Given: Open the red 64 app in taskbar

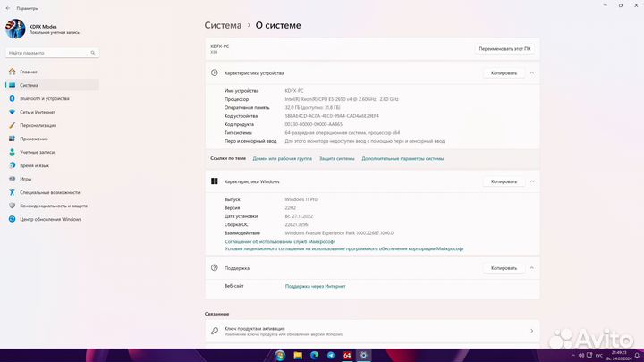Looking at the screenshot, I should click(x=347, y=356).
